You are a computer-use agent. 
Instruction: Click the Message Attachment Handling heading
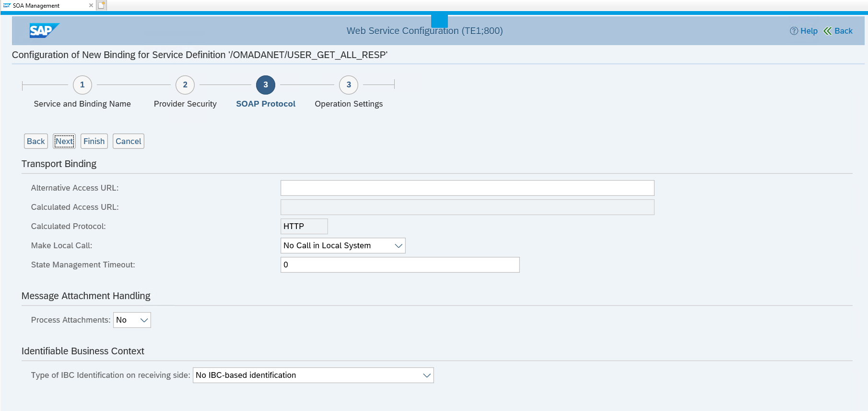tap(86, 296)
